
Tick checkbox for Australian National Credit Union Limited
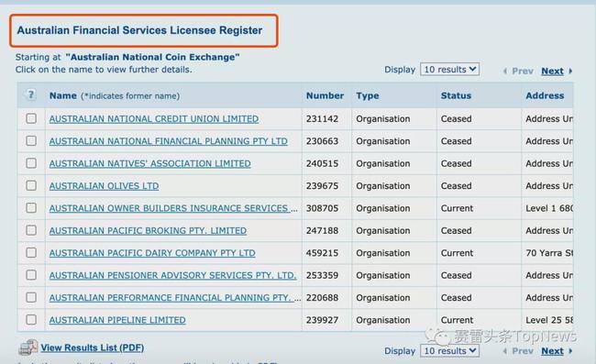[31, 118]
